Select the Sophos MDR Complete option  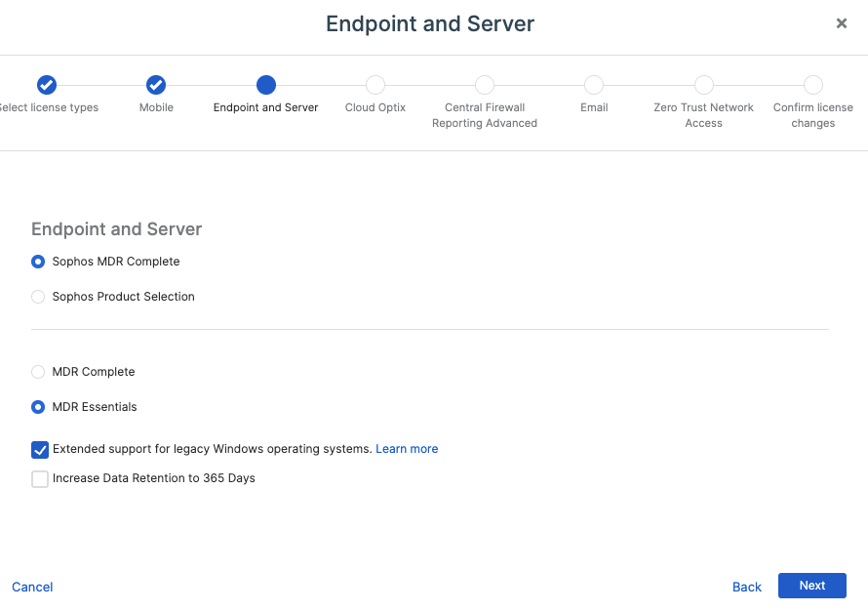[x=37, y=261]
